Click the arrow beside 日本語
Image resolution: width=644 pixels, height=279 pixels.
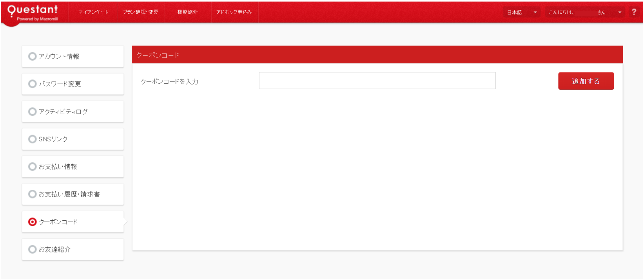(535, 12)
